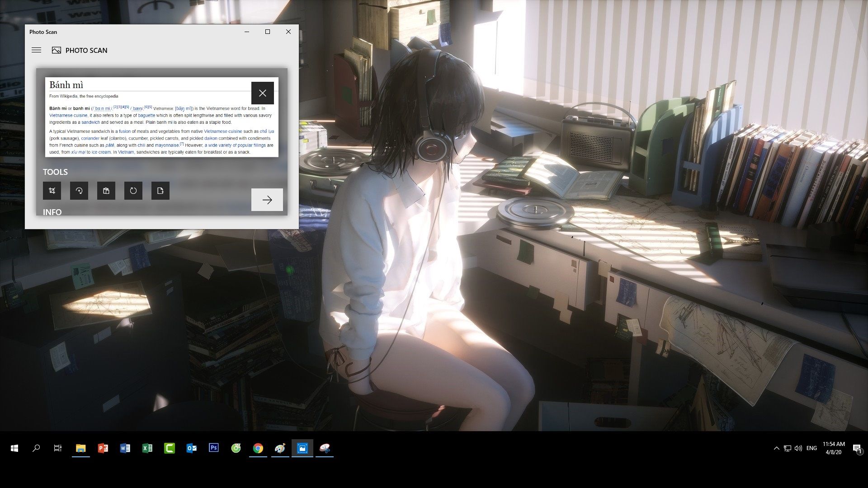Viewport: 868px width, 488px height.
Task: Show hidden system tray icons
Action: point(776,448)
